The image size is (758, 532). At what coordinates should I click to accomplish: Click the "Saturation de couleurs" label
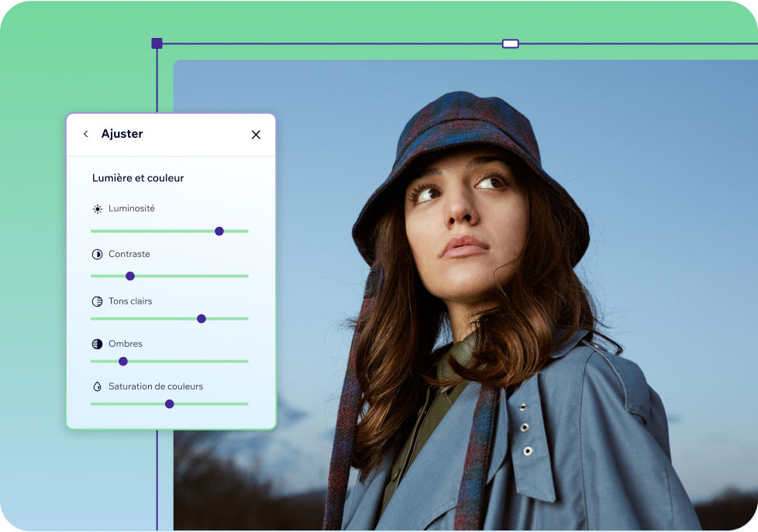click(156, 386)
